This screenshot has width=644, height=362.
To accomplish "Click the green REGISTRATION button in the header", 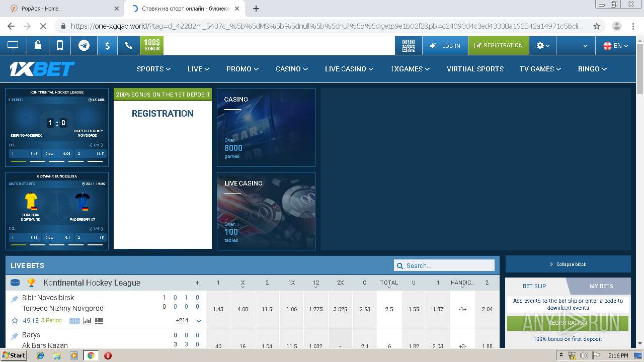I will (x=499, y=46).
